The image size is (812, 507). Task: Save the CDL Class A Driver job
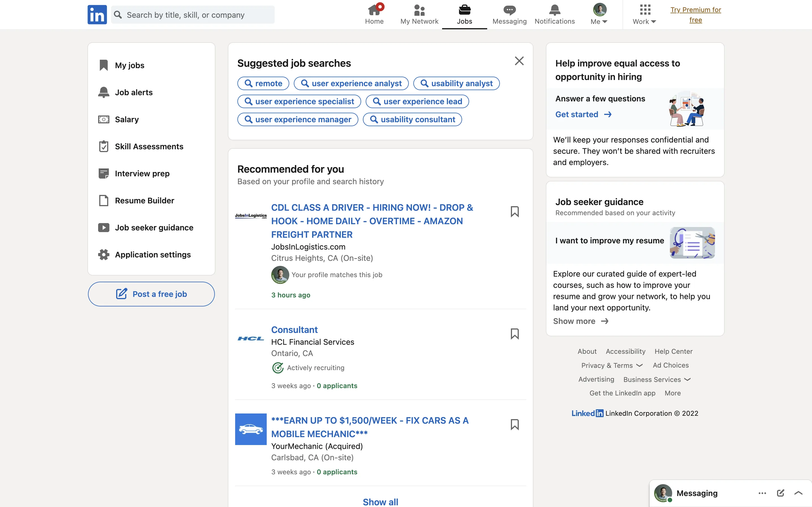point(514,212)
